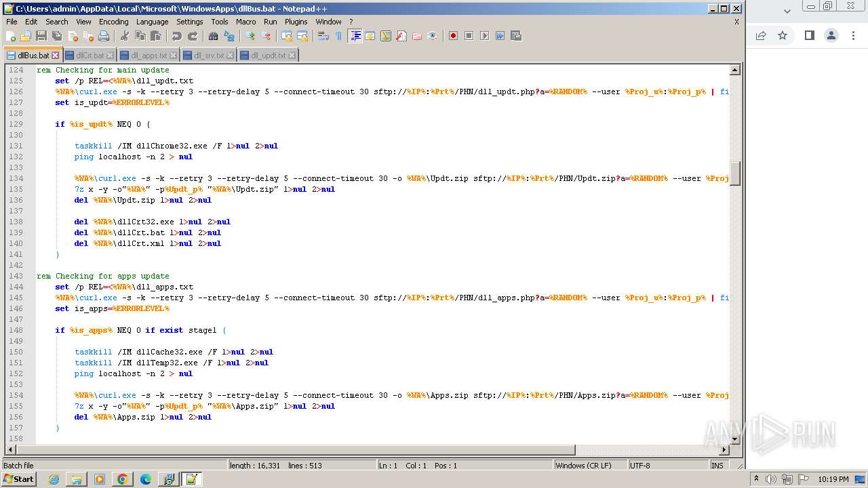Create a new file with the New icon

click(x=11, y=36)
